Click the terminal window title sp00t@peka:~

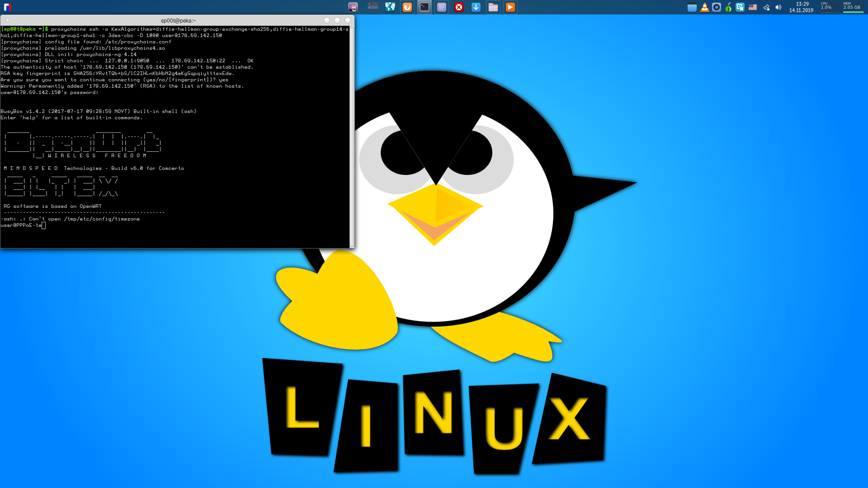(x=178, y=20)
